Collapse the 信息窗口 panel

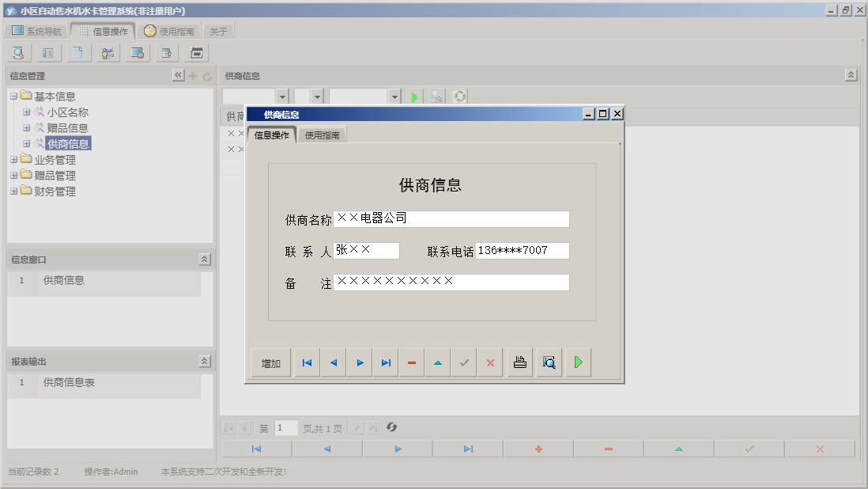point(204,260)
